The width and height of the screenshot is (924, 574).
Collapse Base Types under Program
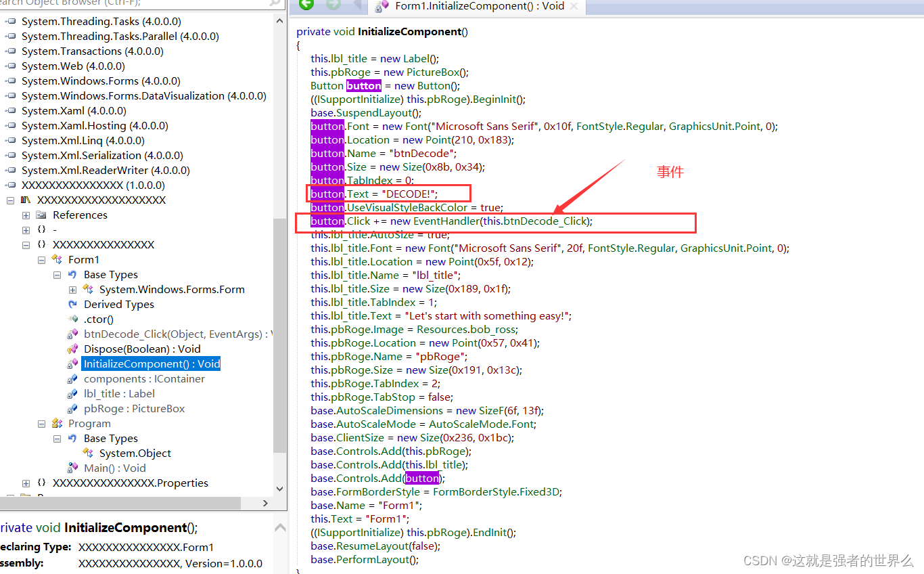click(x=57, y=439)
